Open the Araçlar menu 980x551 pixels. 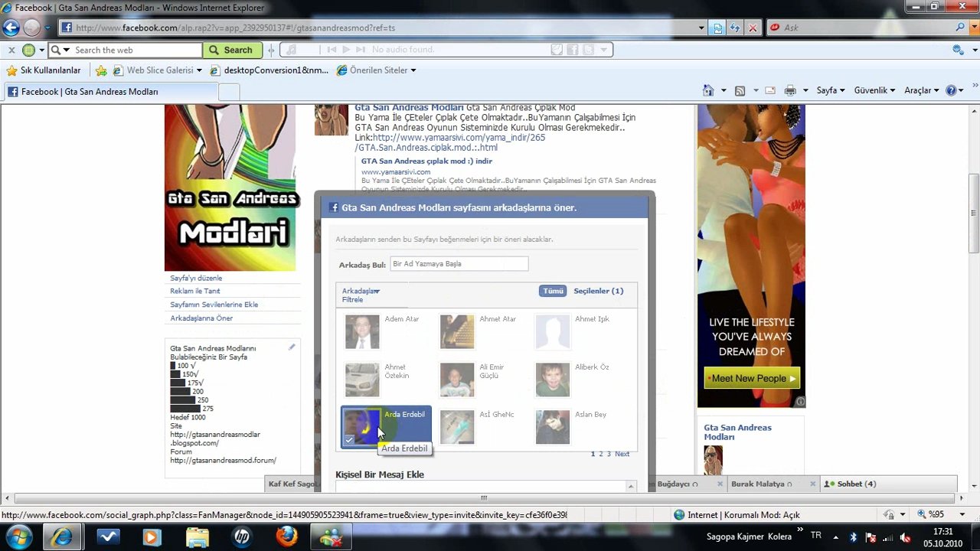922,90
